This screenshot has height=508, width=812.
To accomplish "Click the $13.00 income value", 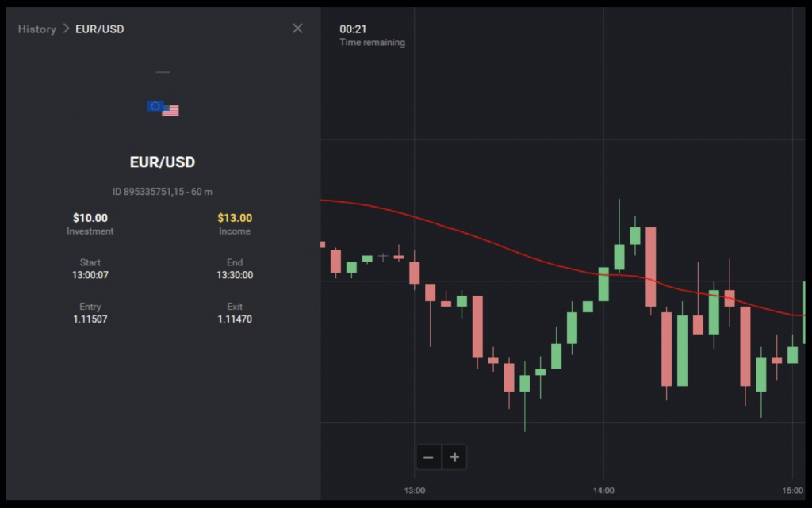I will 235,218.
